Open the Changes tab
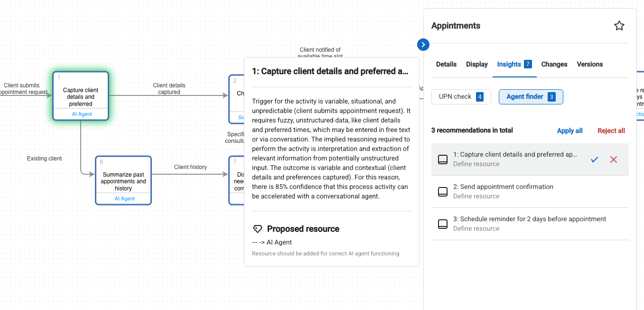 (554, 64)
